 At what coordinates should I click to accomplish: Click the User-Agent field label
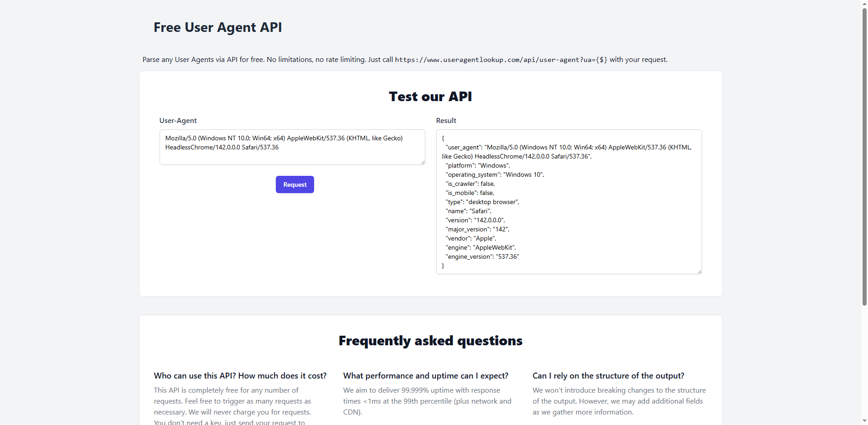178,120
